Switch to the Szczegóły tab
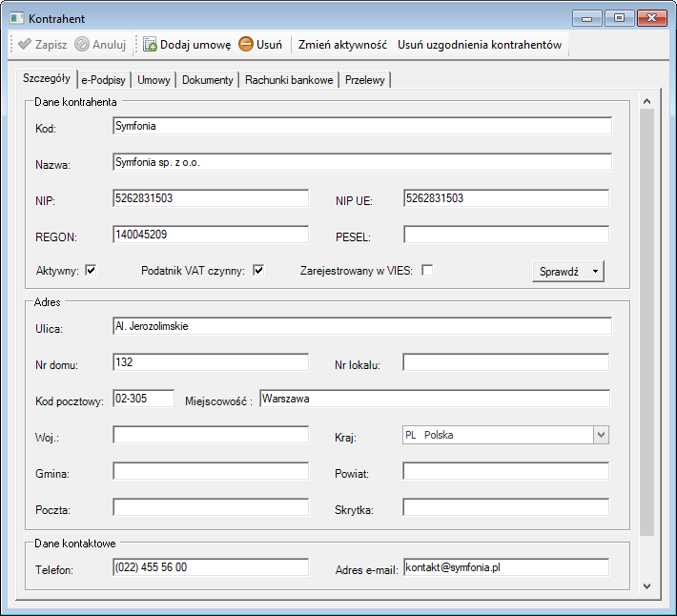Screen dimensions: 677x616 click(47, 78)
